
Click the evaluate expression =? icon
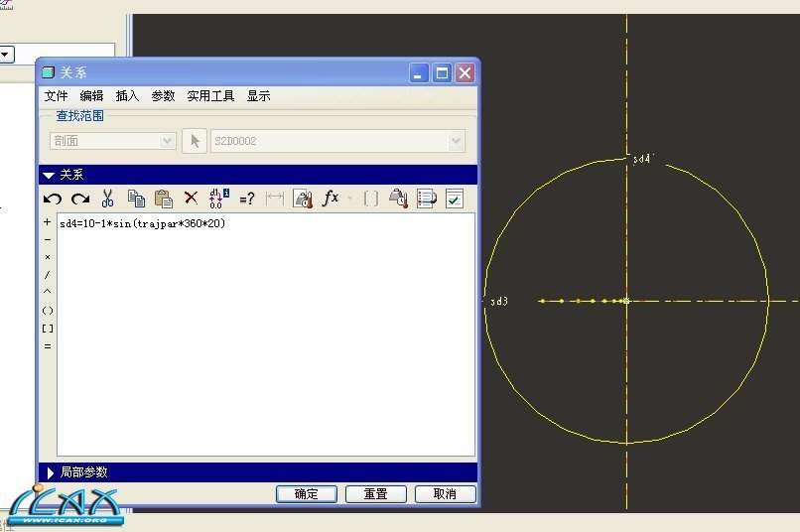coord(247,199)
